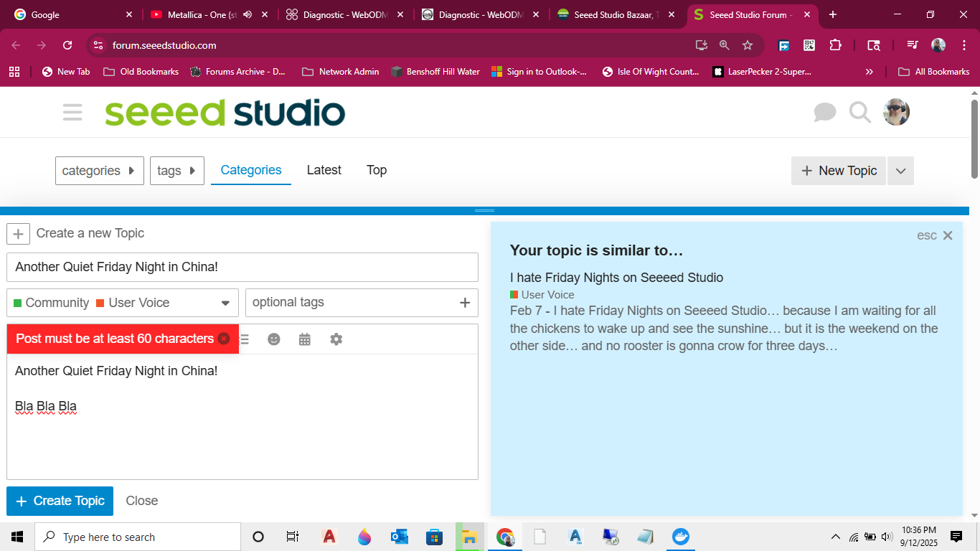Switch to the Google browser tab
The height and width of the screenshot is (551, 980).
coord(74,14)
